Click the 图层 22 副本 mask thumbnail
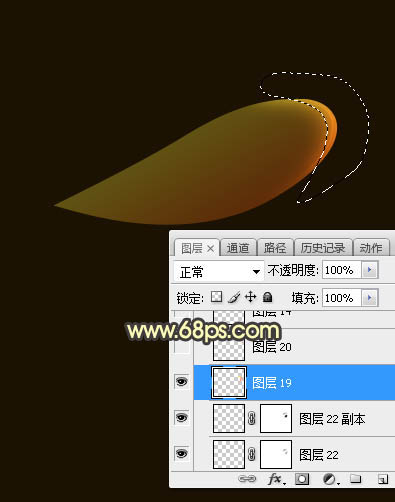395x502 pixels. pos(276,418)
